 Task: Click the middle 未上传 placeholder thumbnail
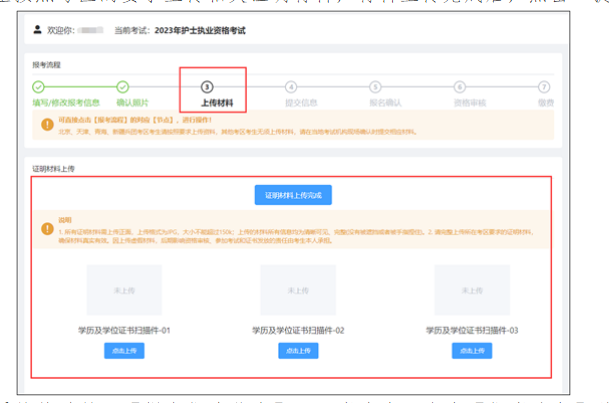pos(297,291)
